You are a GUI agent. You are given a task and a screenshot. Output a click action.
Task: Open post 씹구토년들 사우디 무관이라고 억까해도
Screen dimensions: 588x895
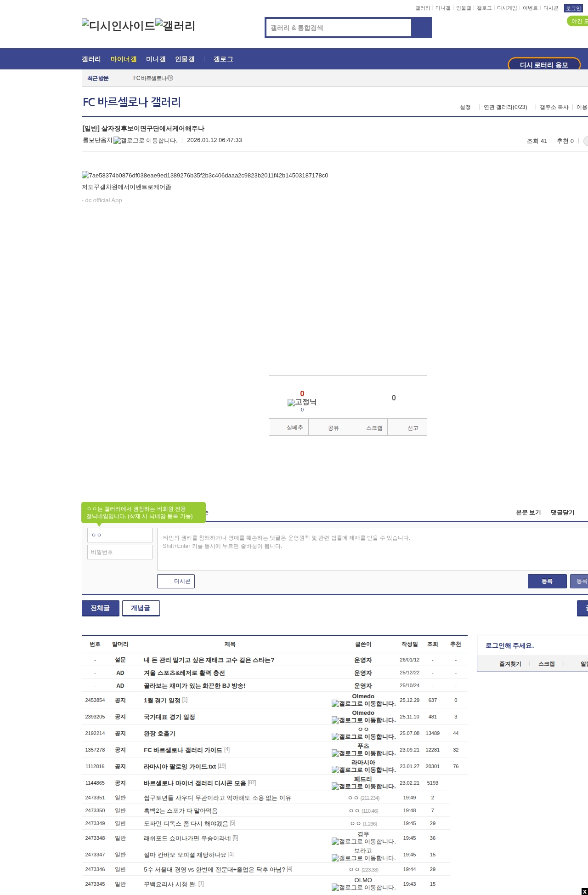(217, 798)
